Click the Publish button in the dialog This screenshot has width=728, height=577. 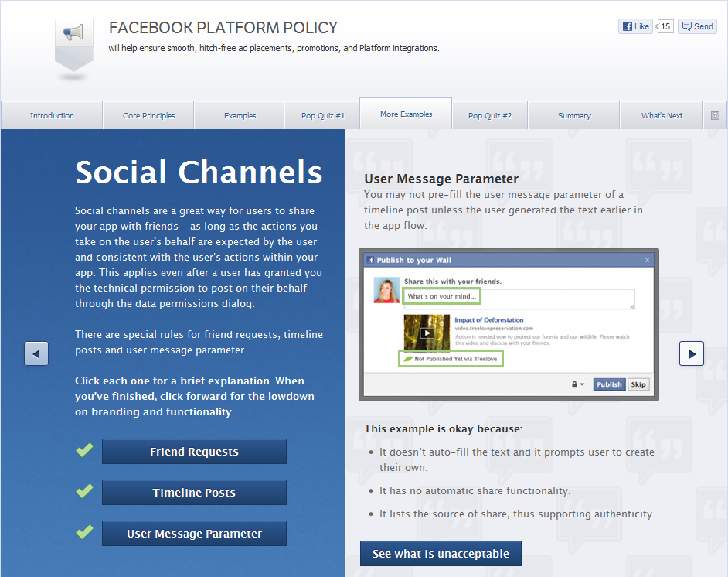609,384
